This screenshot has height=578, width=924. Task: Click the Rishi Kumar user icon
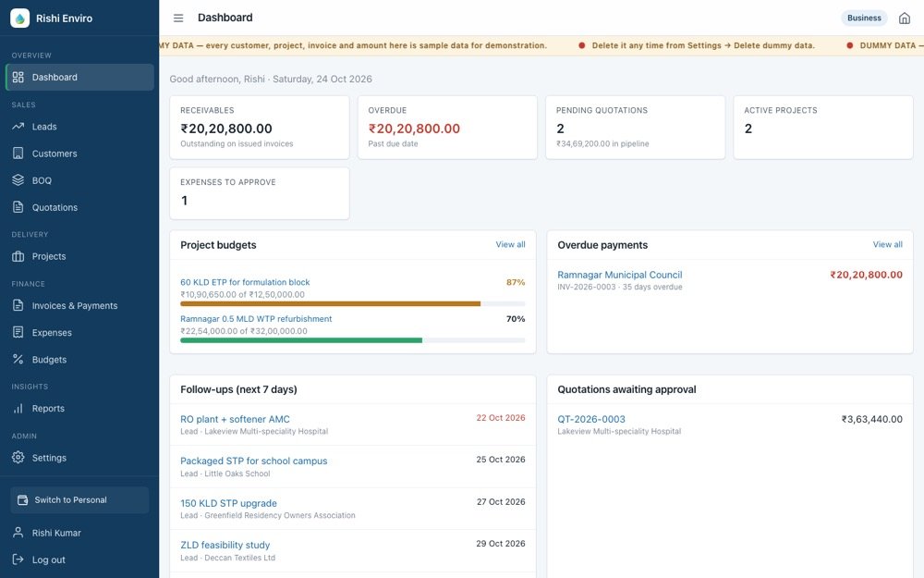(18, 533)
